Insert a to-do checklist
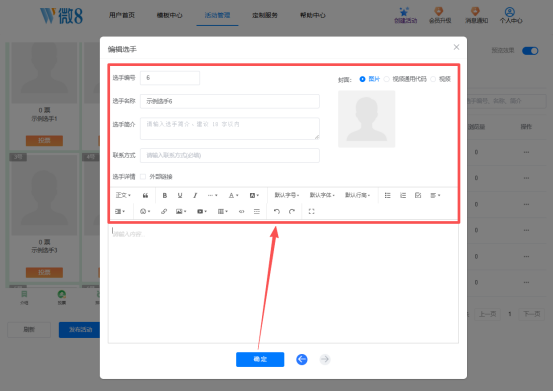The width and height of the screenshot is (554, 392). [418, 195]
